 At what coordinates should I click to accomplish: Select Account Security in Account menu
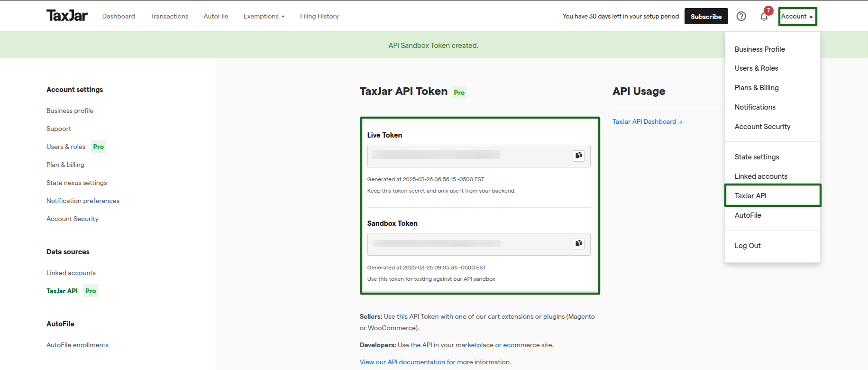(763, 127)
